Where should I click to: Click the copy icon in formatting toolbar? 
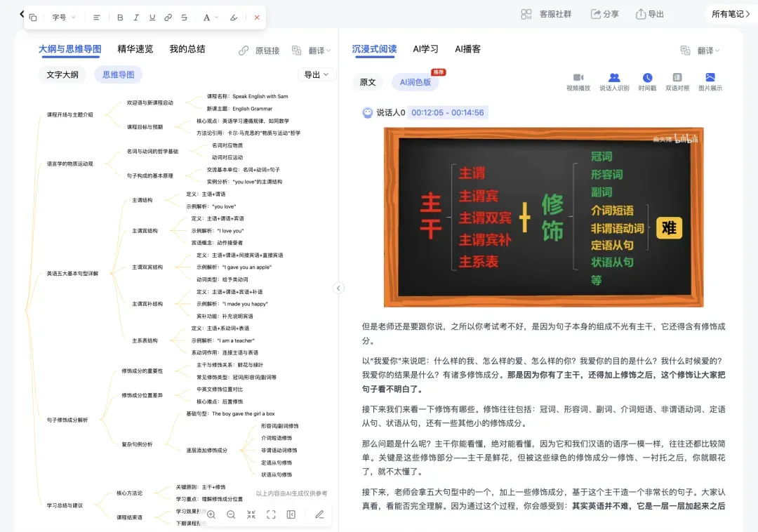[33, 18]
